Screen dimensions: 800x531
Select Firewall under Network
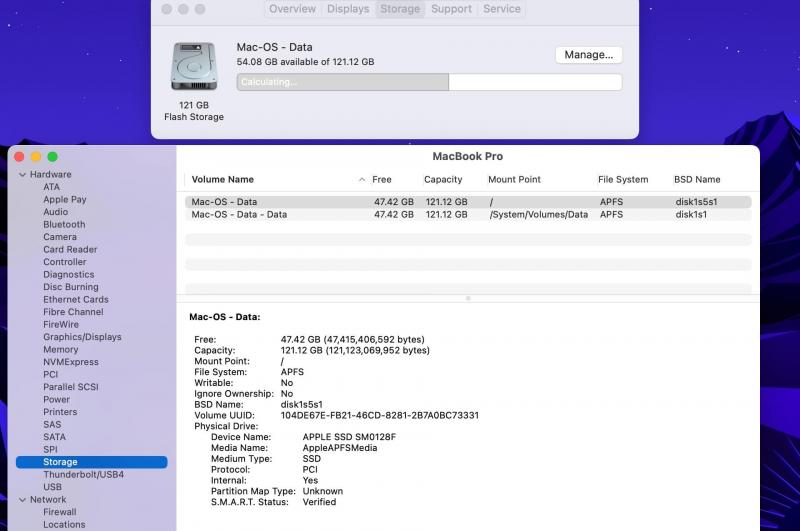click(60, 512)
